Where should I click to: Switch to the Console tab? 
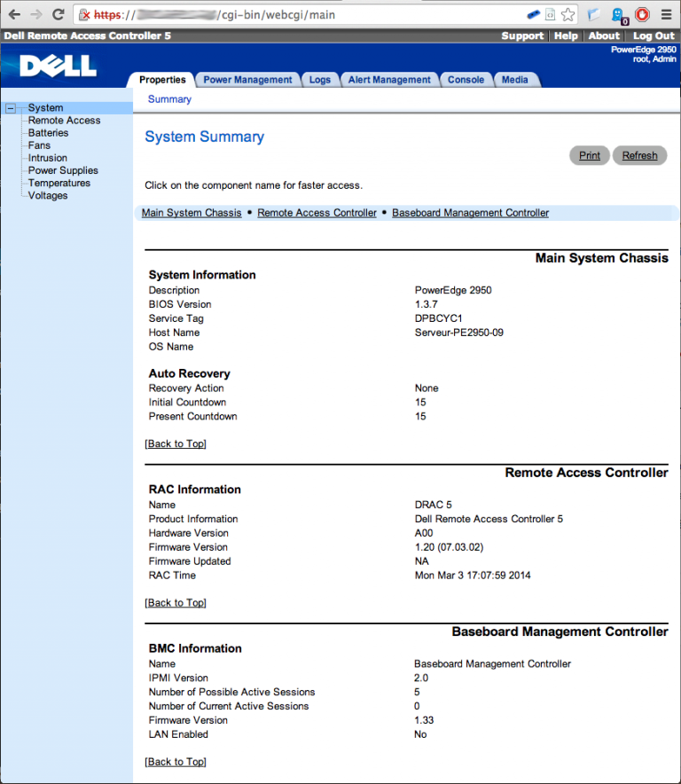pyautogui.click(x=466, y=80)
